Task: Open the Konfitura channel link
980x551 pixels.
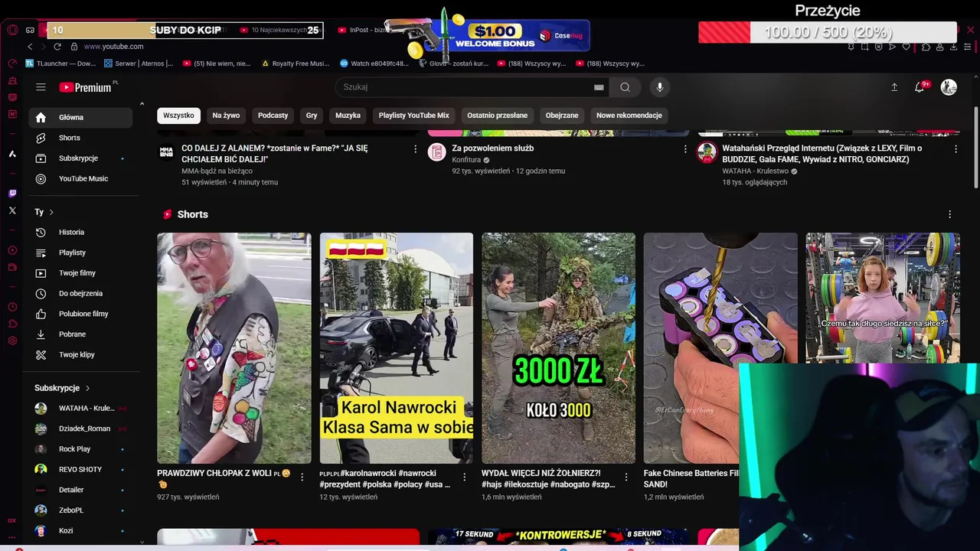Action: click(x=466, y=160)
